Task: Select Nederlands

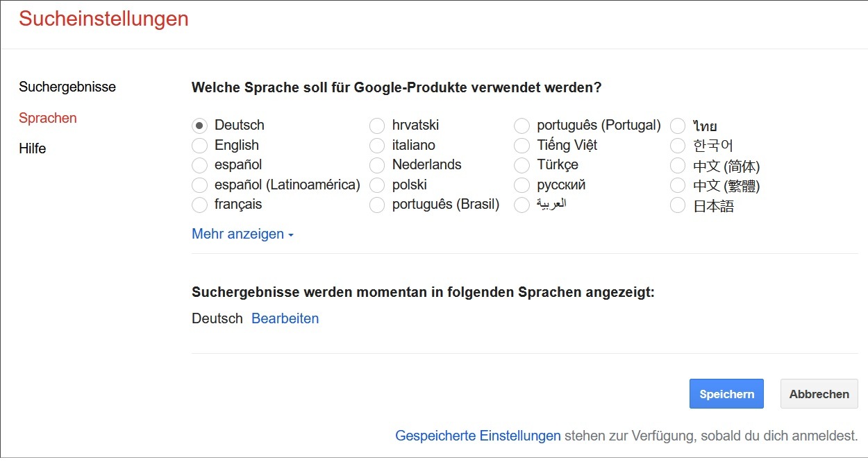Action: point(377,165)
